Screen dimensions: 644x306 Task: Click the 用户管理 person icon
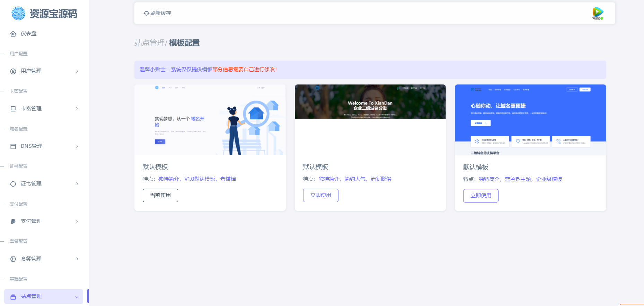[13, 71]
